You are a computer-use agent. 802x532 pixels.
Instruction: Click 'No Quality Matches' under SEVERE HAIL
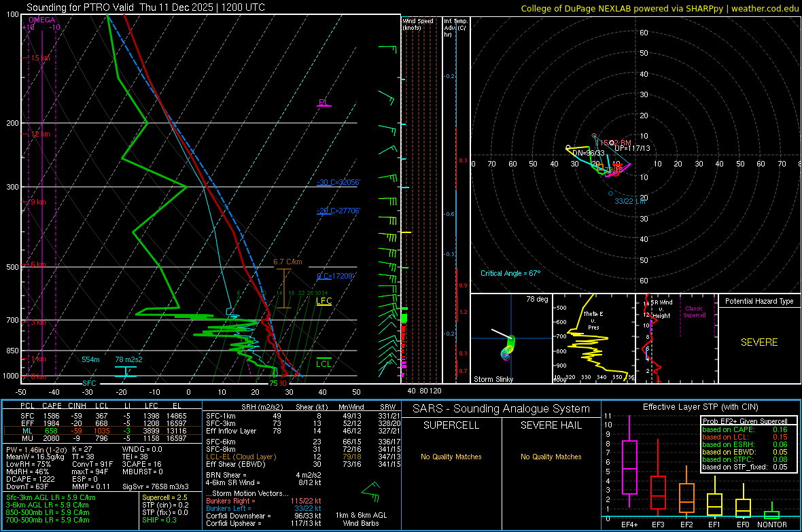[x=551, y=457]
